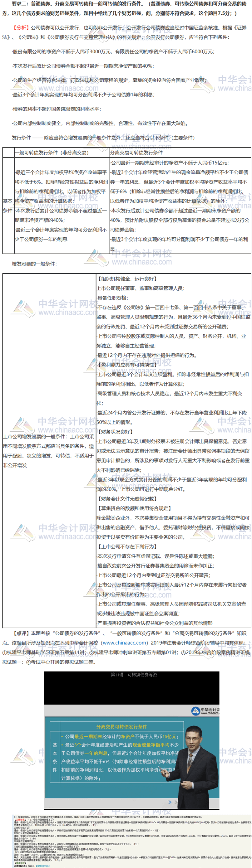Click the line on 累计公司债券余额不超过 40%
252x868 pixels.
(x=83, y=66)
